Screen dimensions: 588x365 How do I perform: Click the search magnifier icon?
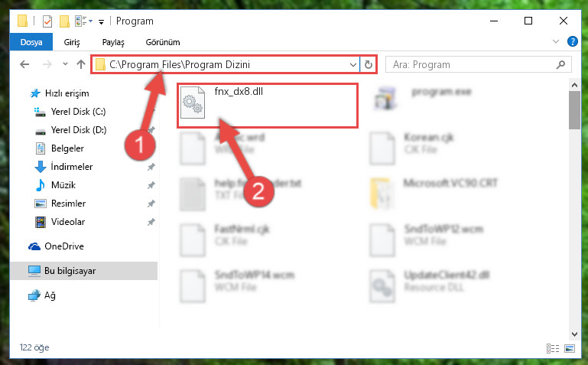[x=560, y=65]
